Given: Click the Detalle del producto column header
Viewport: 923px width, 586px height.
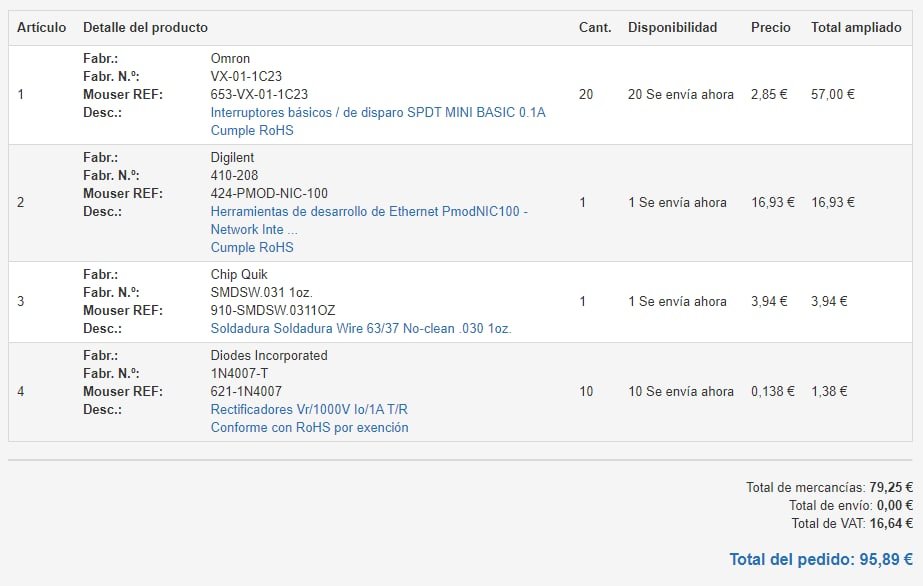Looking at the screenshot, I should pyautogui.click(x=145, y=28).
